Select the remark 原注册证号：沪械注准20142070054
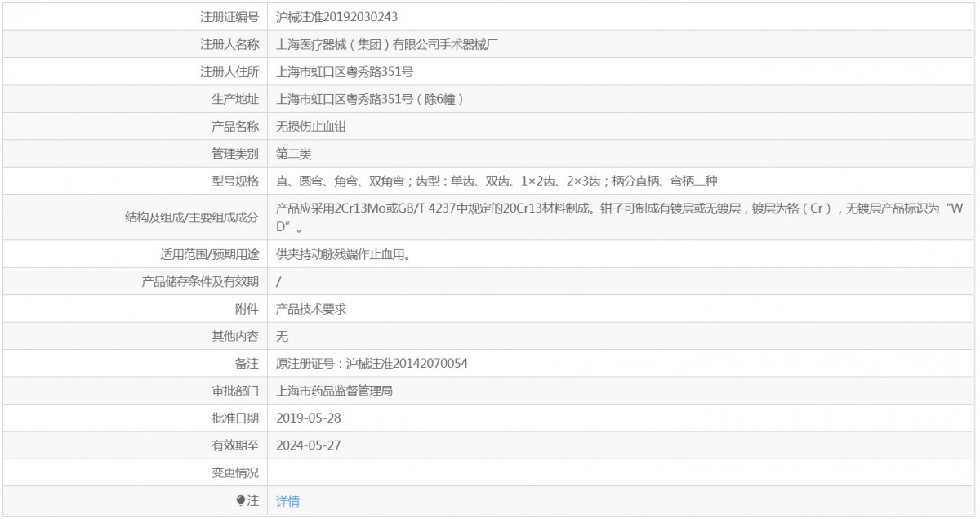The height and width of the screenshot is (519, 980). 372,364
